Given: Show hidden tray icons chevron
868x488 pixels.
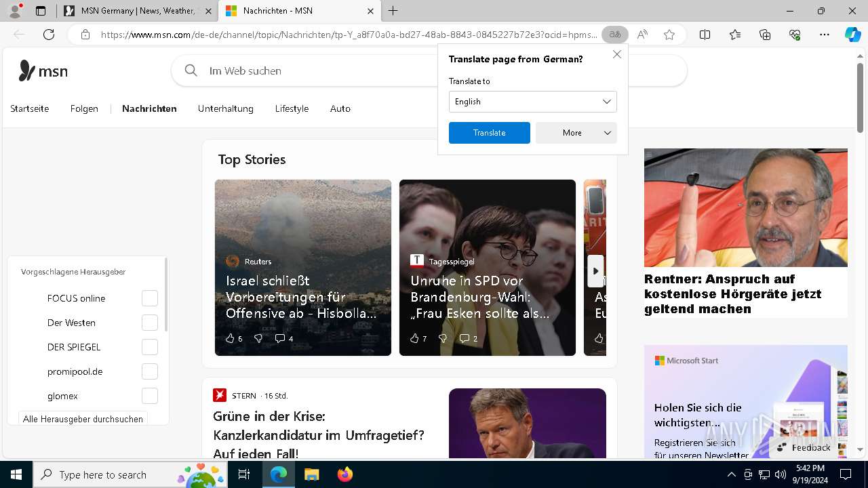Looking at the screenshot, I should coord(731,474).
